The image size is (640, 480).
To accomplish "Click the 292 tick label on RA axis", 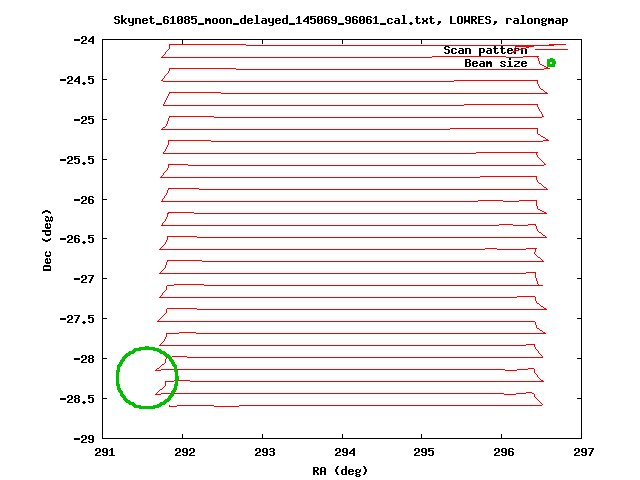I will click(x=183, y=452).
